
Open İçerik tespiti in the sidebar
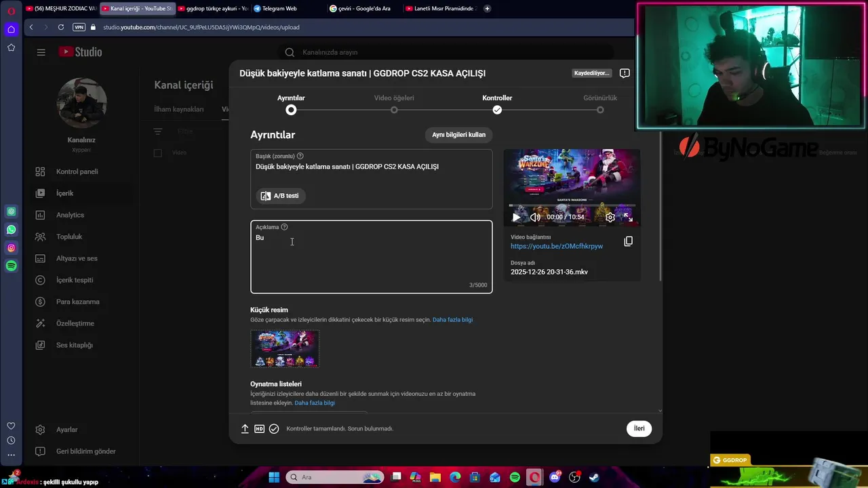pyautogui.click(x=75, y=280)
